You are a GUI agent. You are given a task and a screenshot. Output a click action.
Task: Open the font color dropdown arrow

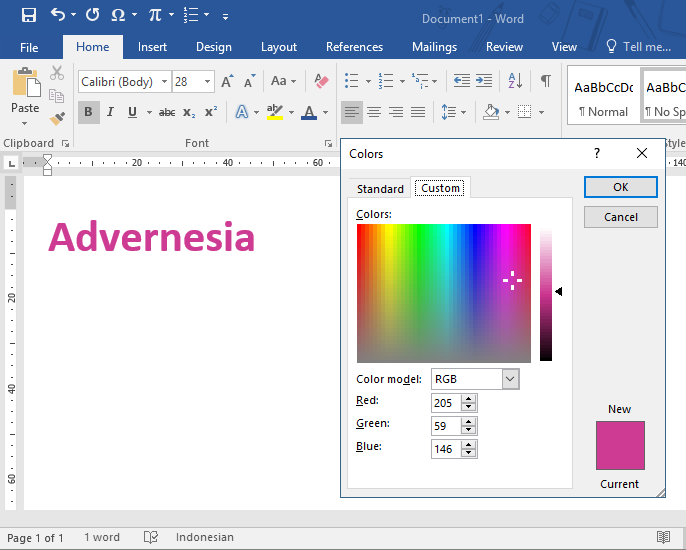[326, 112]
